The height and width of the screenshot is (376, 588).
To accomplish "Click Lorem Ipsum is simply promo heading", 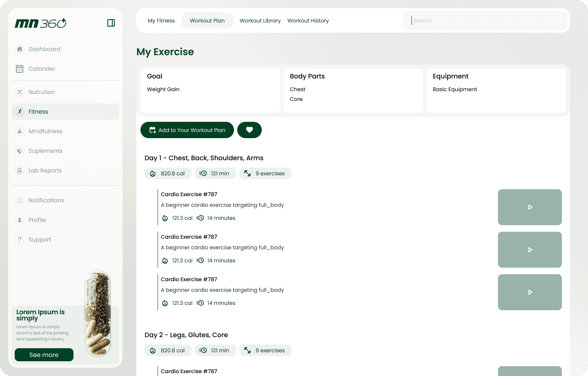I will [40, 315].
